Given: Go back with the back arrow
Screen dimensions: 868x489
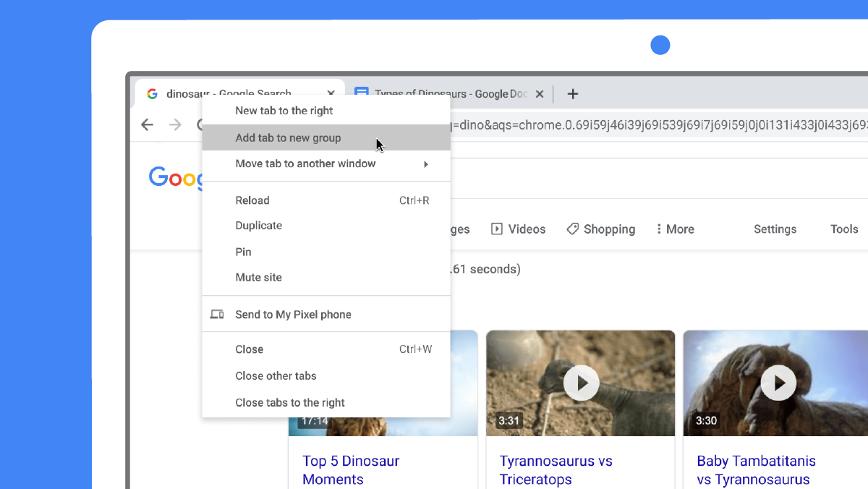Looking at the screenshot, I should 147,125.
